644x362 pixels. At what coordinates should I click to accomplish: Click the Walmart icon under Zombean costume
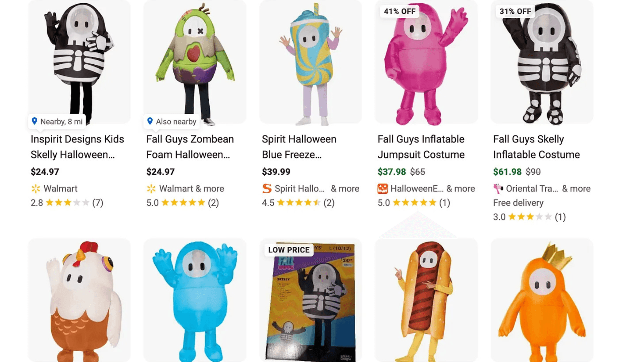(x=152, y=188)
